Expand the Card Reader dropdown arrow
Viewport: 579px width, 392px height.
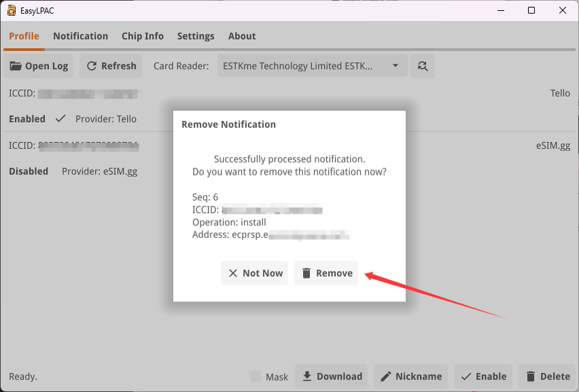[396, 66]
